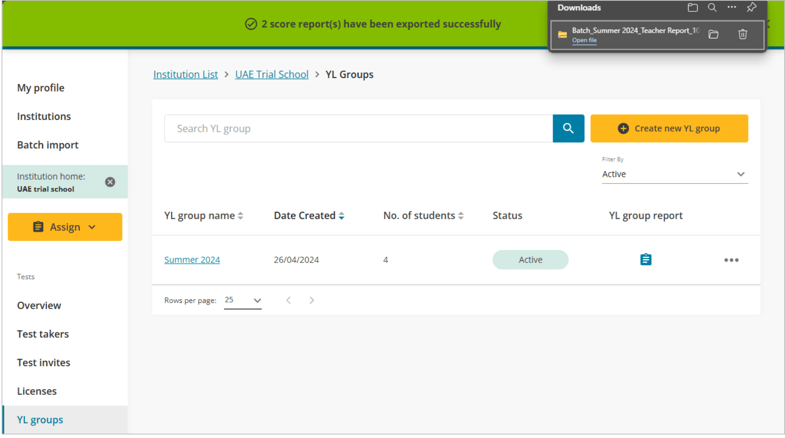Expand the Filter By Active dropdown
The image size is (785, 438).
click(674, 174)
